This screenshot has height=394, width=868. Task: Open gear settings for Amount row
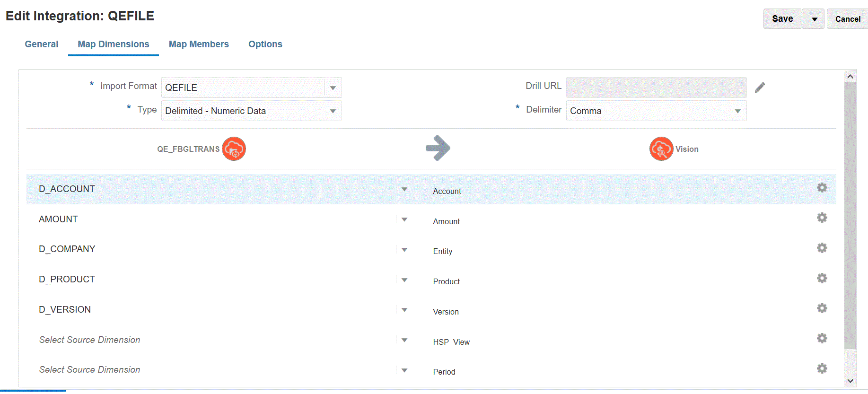point(822,218)
